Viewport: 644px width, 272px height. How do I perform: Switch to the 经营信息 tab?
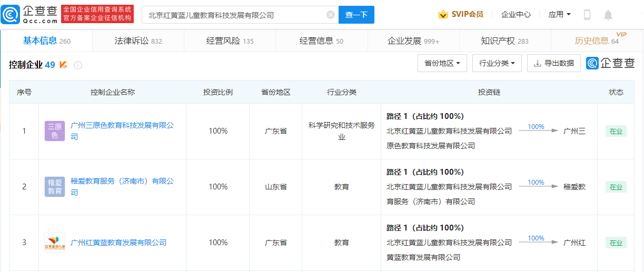coord(322,41)
